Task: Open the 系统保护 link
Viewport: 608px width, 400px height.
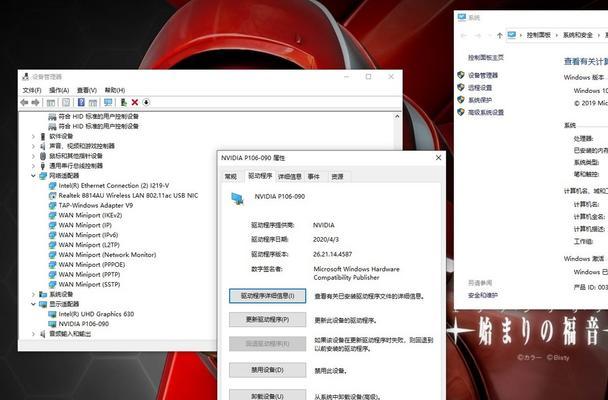Action: (x=480, y=100)
